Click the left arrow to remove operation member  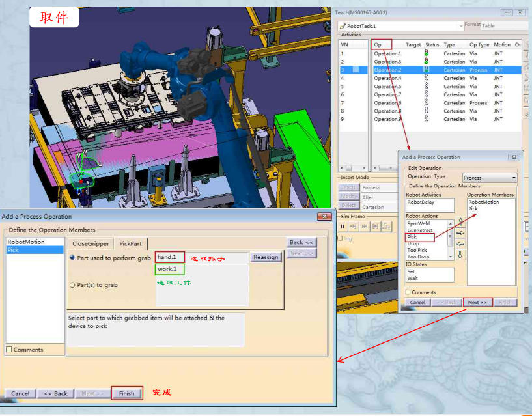[460, 244]
